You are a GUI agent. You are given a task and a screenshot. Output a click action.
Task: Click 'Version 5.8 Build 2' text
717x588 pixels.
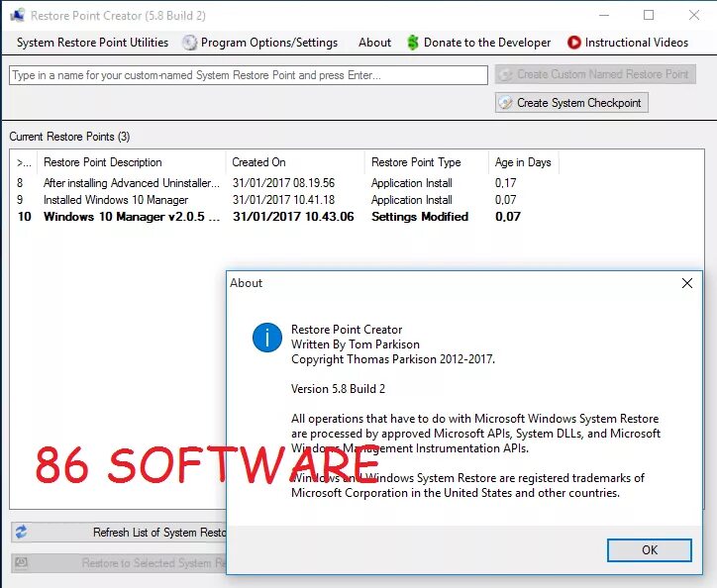pos(338,389)
